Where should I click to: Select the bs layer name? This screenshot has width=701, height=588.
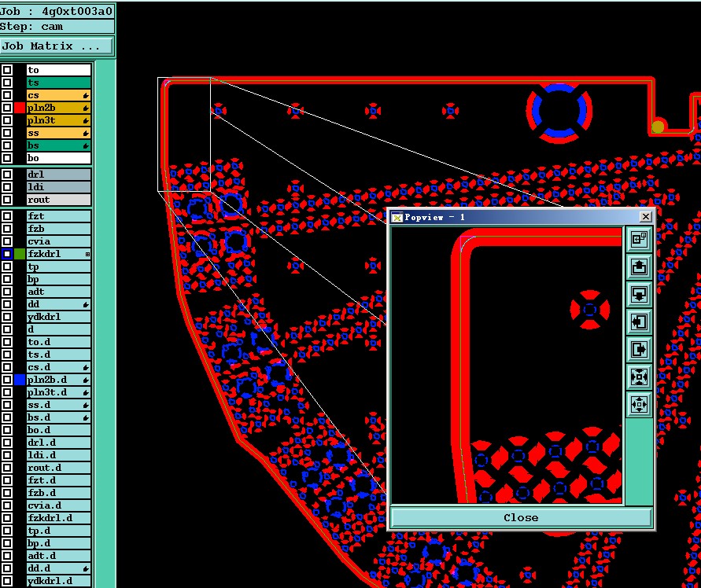(58, 145)
